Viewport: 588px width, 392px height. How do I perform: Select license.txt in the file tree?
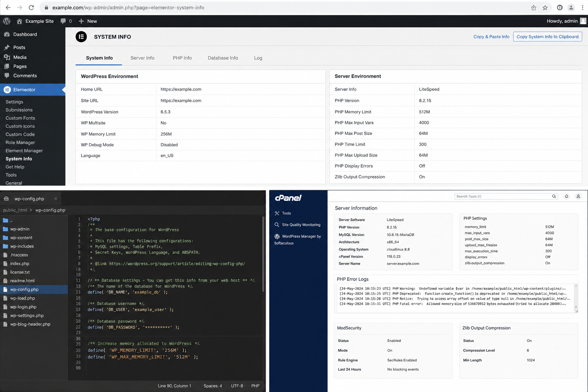(x=20, y=272)
